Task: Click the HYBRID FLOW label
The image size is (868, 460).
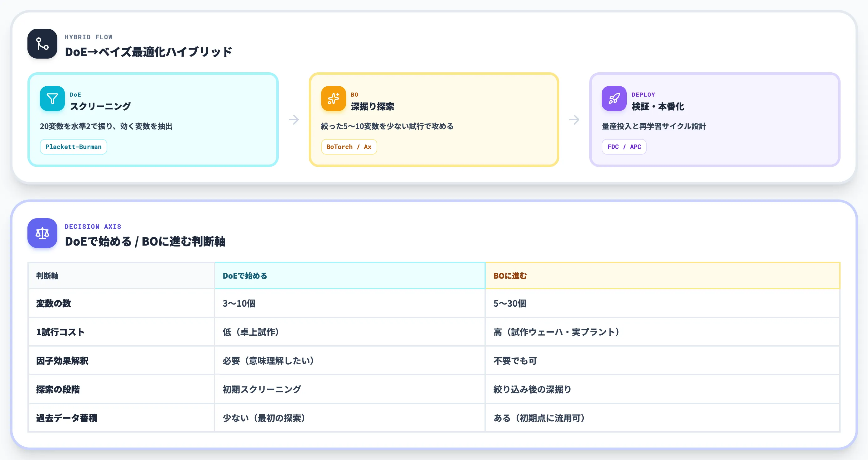Action: (x=89, y=37)
